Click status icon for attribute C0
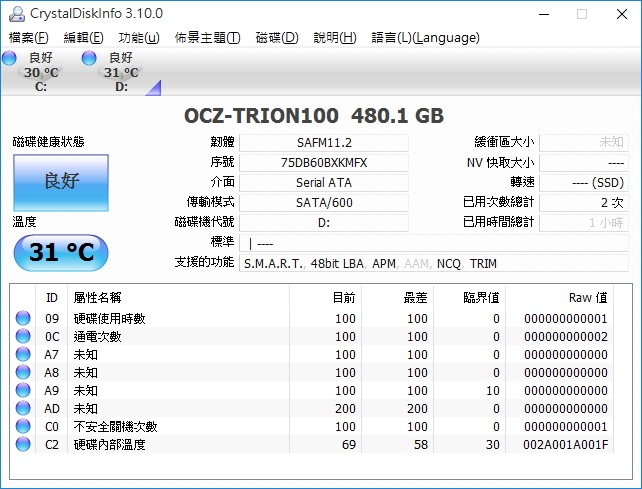Image resolution: width=642 pixels, height=489 pixels. click(23, 426)
